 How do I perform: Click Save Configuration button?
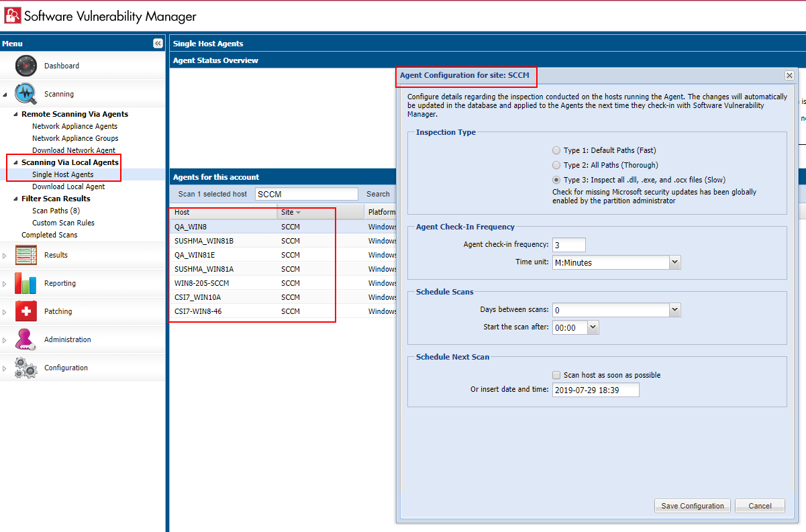pos(693,506)
